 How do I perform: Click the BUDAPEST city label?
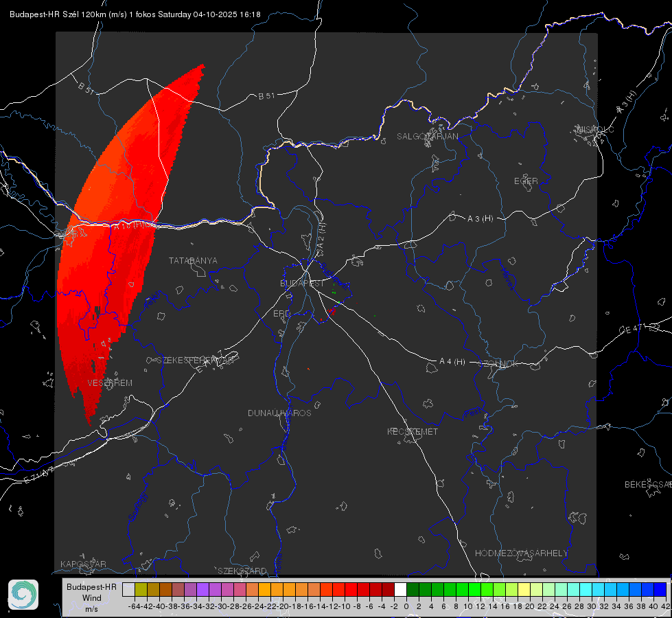[x=302, y=284]
